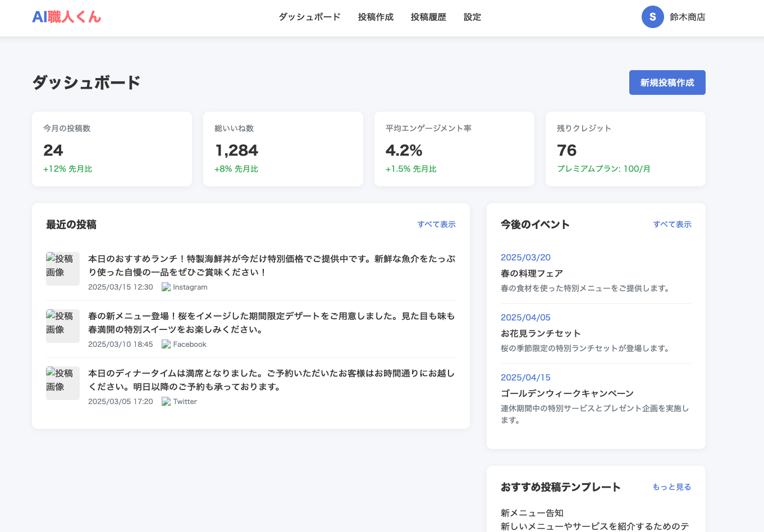This screenshot has width=764, height=532.
Task: Open the 投稿作成 menu item
Action: 375,17
